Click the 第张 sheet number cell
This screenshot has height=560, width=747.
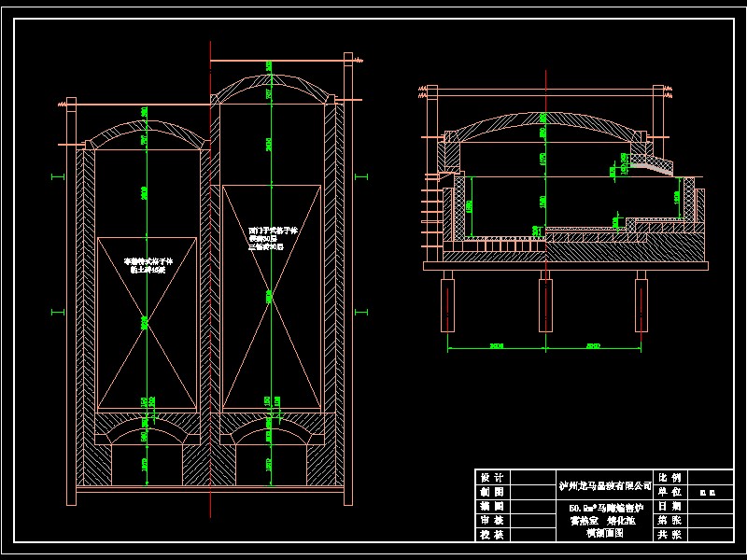coord(669,521)
